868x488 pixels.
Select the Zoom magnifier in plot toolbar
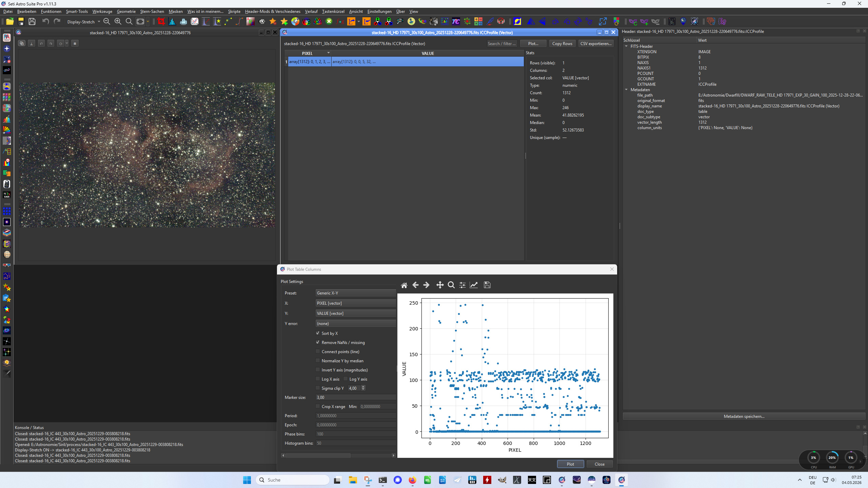[x=451, y=285]
